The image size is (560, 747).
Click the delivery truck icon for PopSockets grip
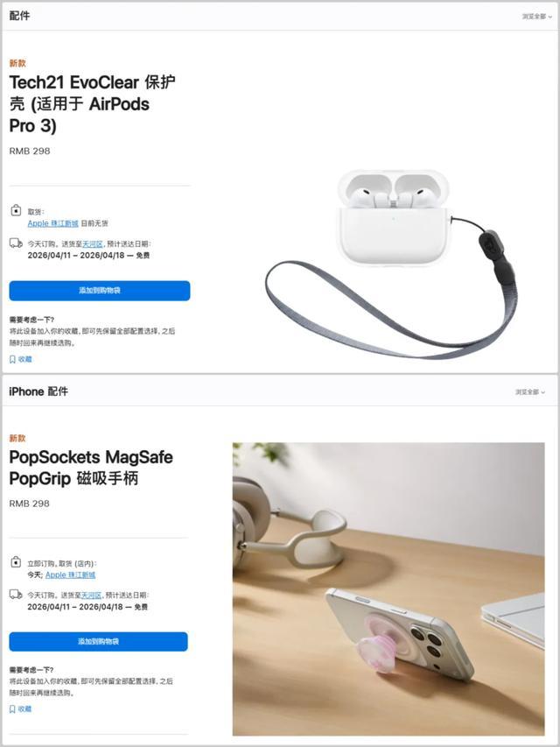click(x=16, y=595)
